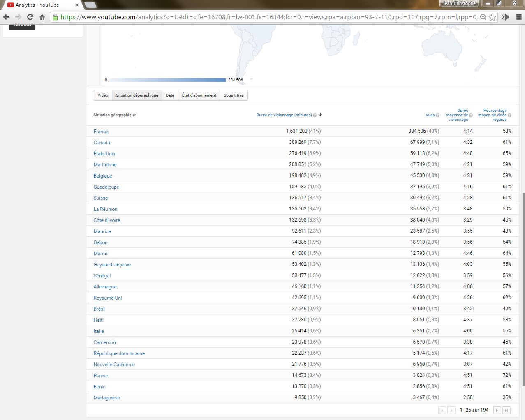Open the Guadeloupe link
Viewport: 525px width, 420px height.
tap(106, 187)
